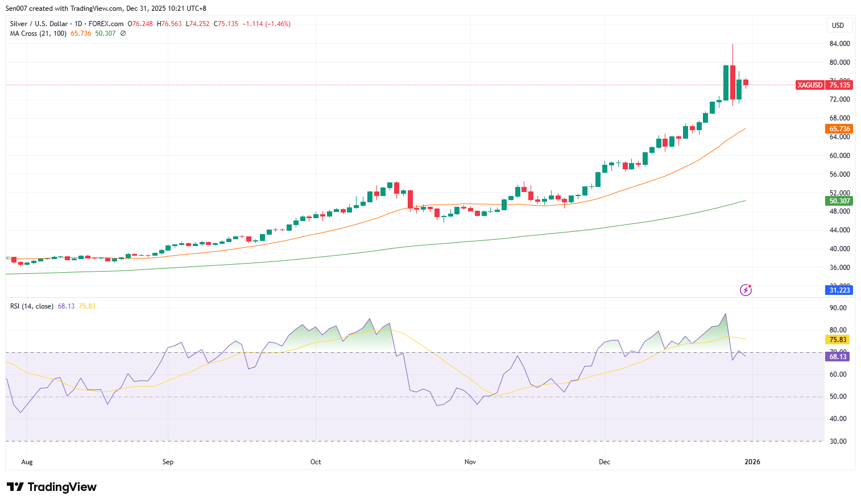
Task: Click the blue 31.223 price label
Action: point(838,290)
